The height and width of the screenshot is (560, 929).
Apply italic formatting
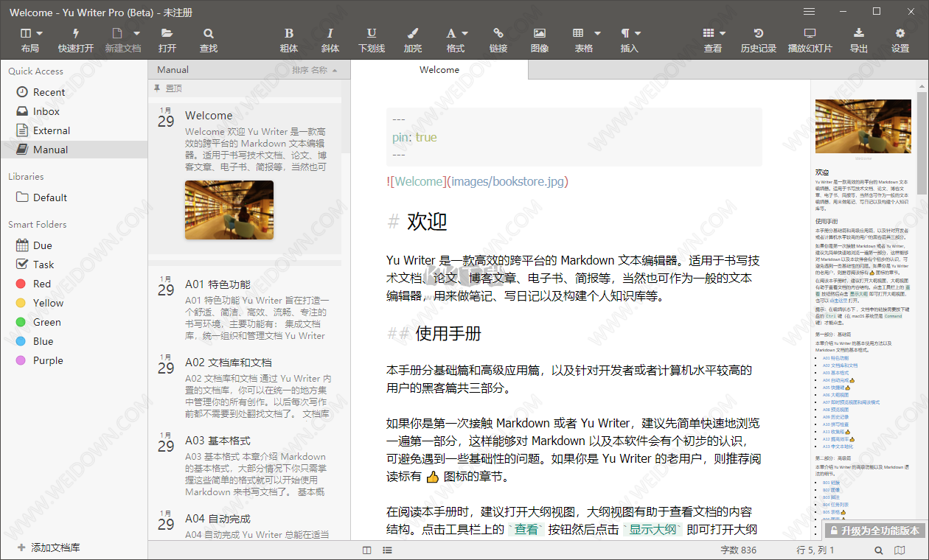[x=330, y=38]
